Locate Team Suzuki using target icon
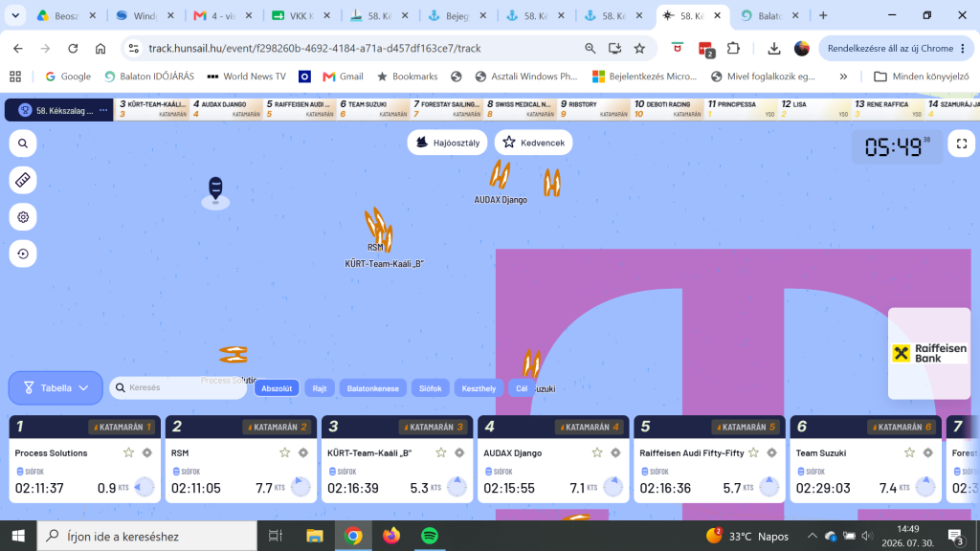The image size is (980, 551). (x=928, y=452)
